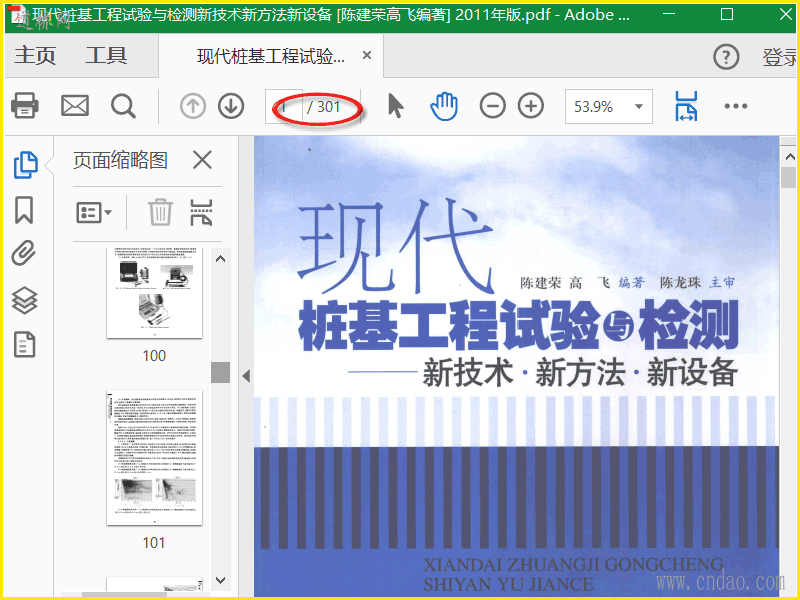The image size is (800, 600).
Task: Click the 页面缩略图 panel title
Action: (x=120, y=160)
